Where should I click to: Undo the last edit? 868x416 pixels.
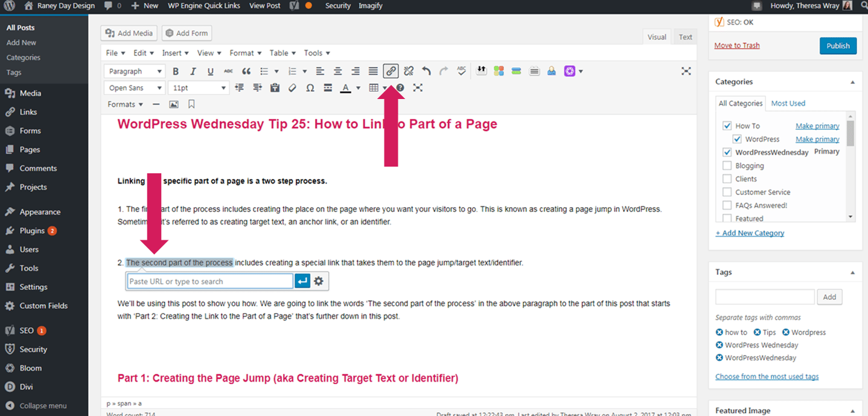tap(427, 71)
